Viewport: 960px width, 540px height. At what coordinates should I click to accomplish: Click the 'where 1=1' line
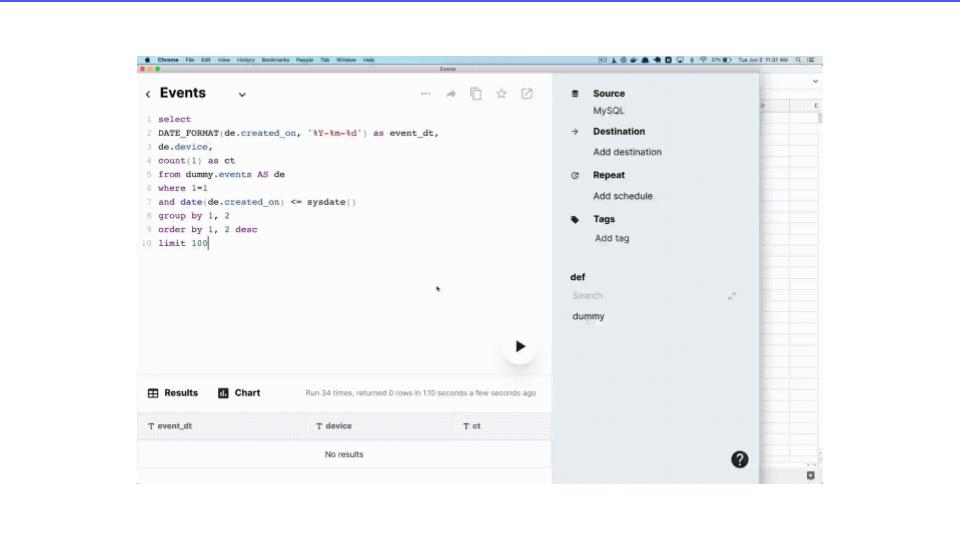pos(182,189)
